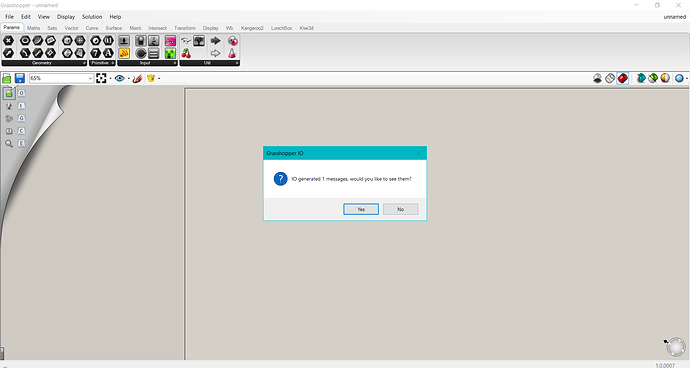Viewport: 690px width, 368px height.
Task: Click the Zoom Extents frame icon
Action: click(x=101, y=78)
